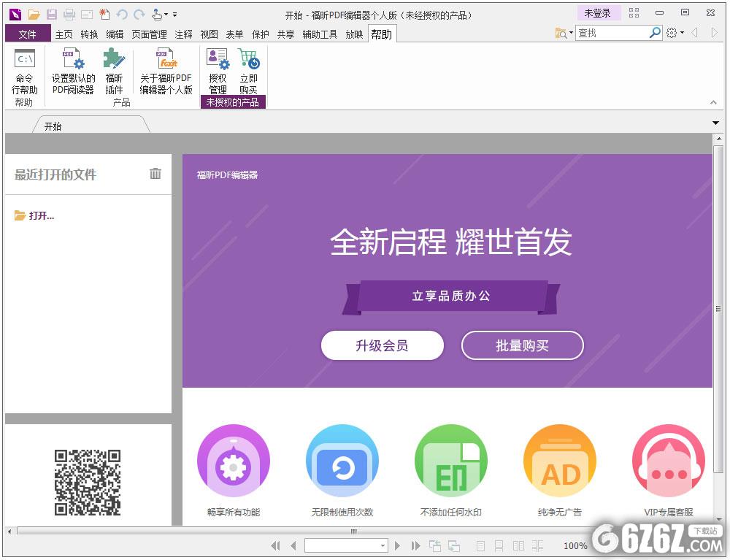Viewport: 730px width, 560px height.
Task: Click the 未登录 sign-in button
Action: coord(598,13)
